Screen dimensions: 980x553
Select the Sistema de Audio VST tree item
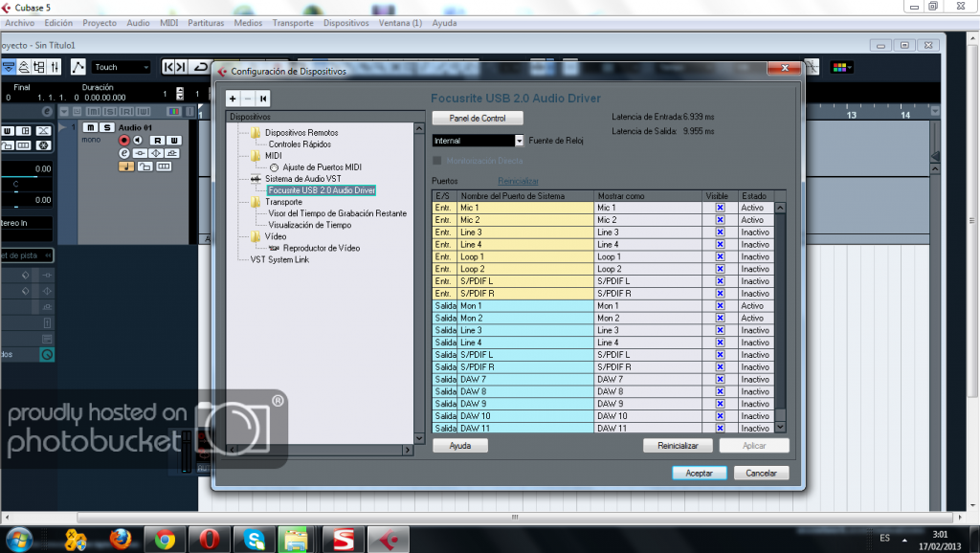point(302,179)
